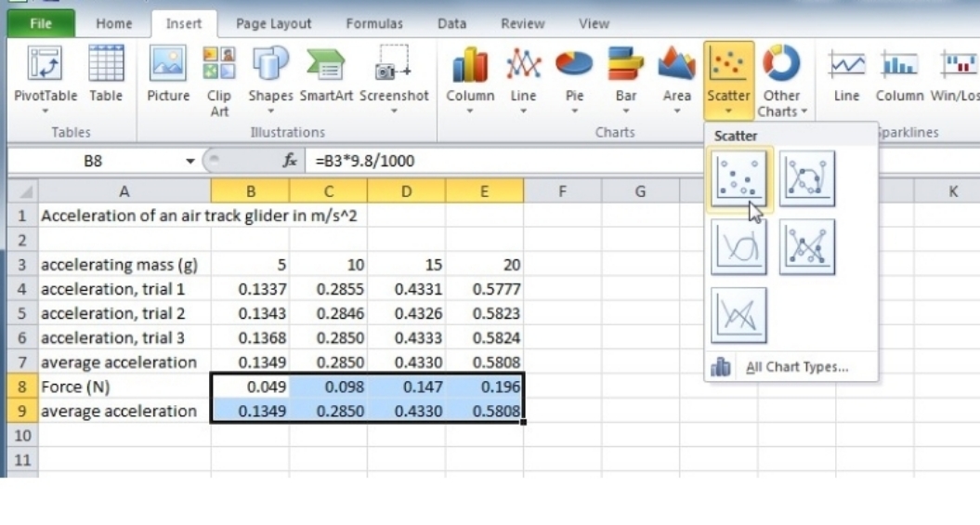980x525 pixels.
Task: Select row 10 header
Action: click(x=22, y=436)
